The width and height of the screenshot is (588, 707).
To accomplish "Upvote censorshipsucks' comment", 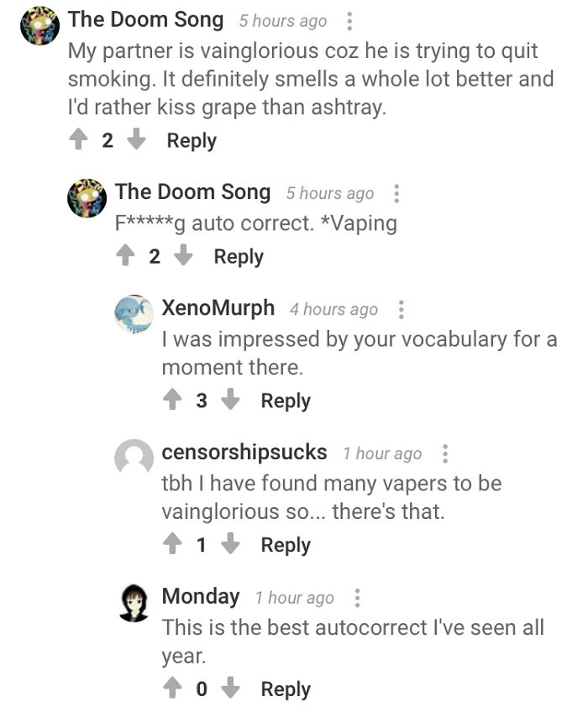I will 173,544.
